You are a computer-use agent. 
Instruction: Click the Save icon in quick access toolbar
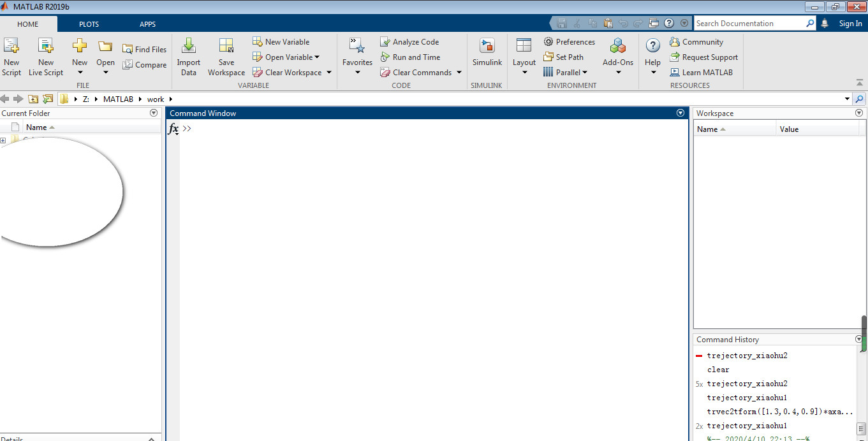pos(562,23)
